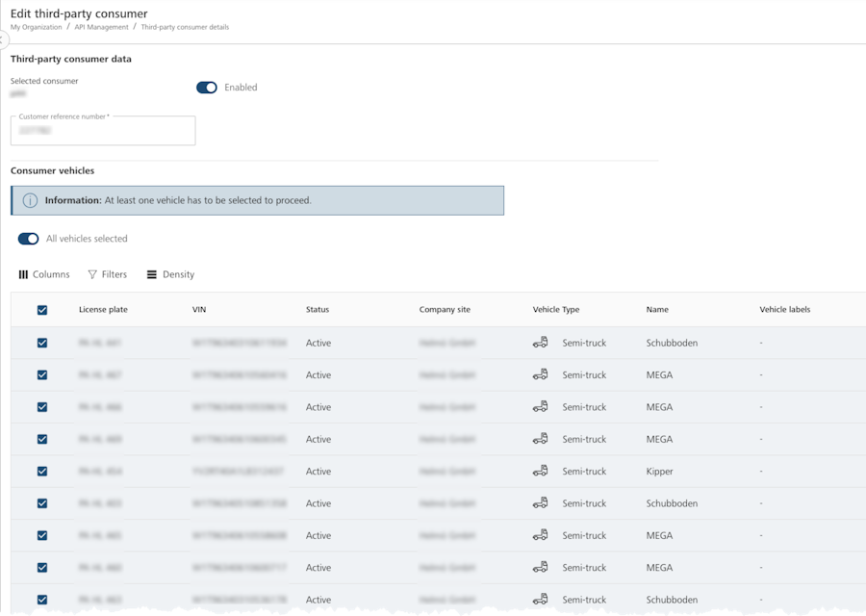Click Active status in the Kipper row
The image size is (866, 616).
coord(318,472)
